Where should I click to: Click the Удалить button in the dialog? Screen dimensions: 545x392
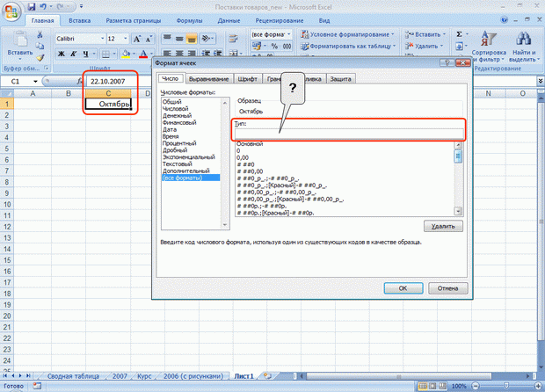pyautogui.click(x=443, y=226)
